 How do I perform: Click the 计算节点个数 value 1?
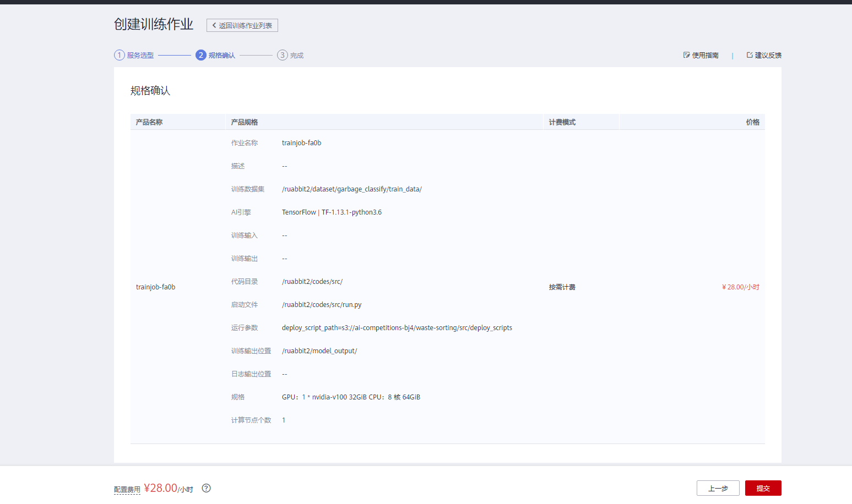point(284,420)
